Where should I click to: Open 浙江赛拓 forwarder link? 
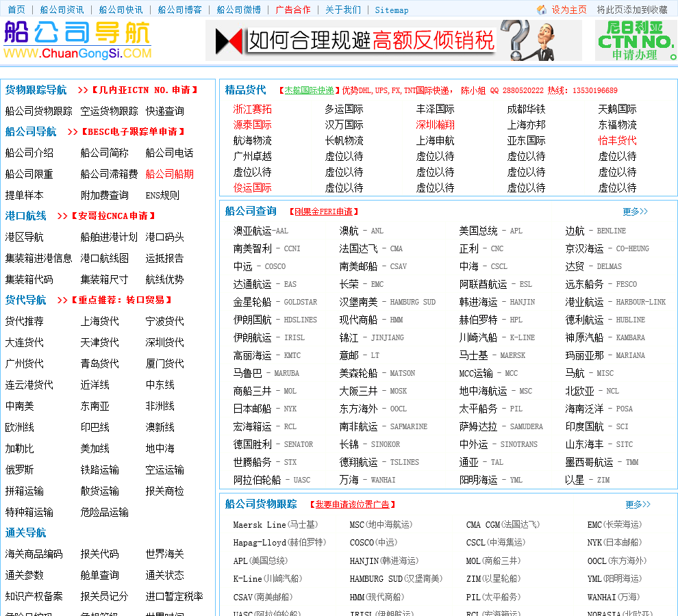point(252,109)
